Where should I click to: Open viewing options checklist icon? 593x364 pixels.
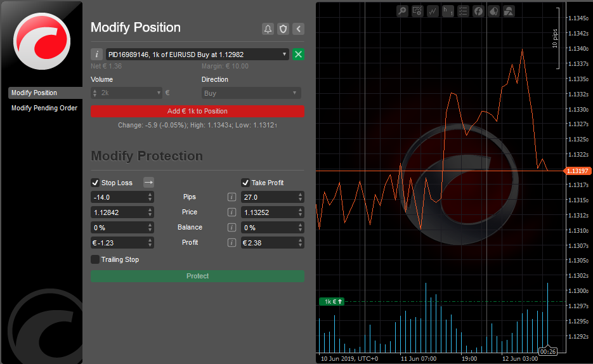(x=463, y=11)
